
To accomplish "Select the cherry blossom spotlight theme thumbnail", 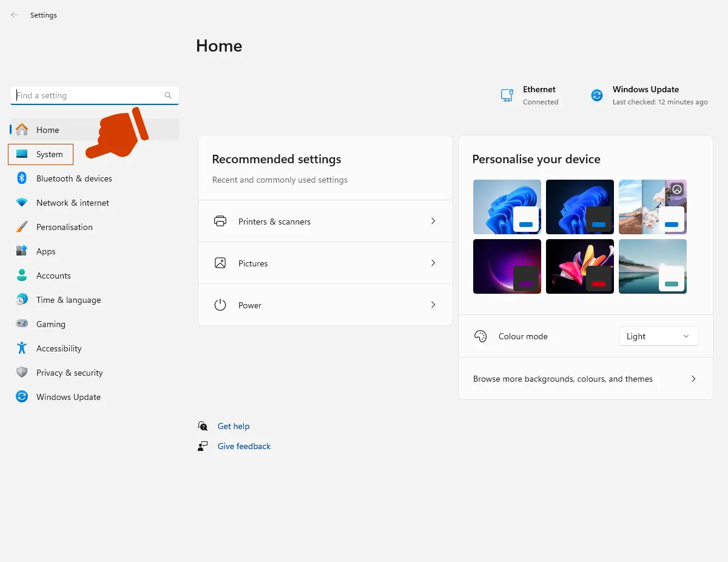I will 653,207.
